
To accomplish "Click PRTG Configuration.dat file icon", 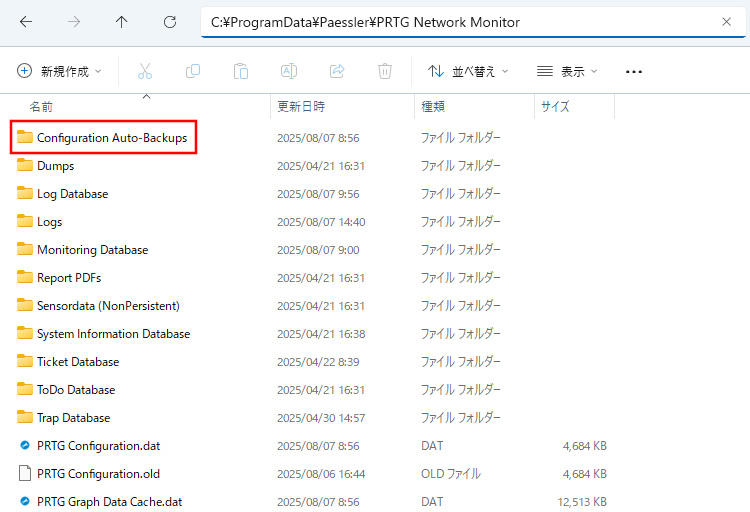I will (x=25, y=445).
